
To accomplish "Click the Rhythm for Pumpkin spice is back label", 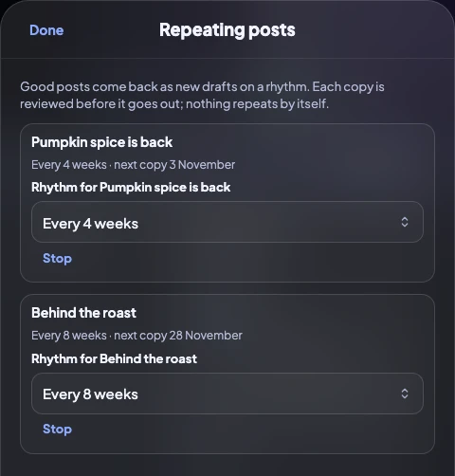I will tap(131, 188).
